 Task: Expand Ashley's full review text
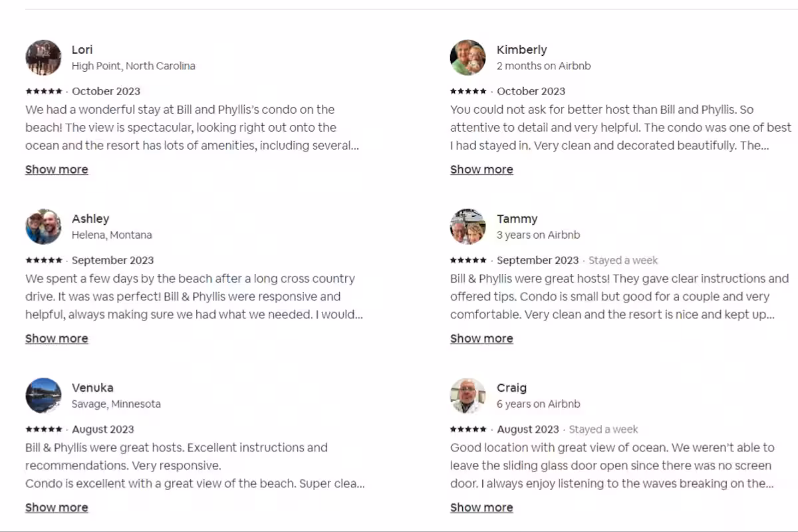click(57, 338)
